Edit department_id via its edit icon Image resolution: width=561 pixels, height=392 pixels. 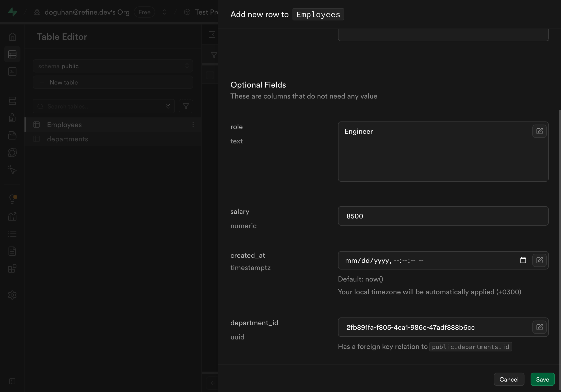[540, 327]
